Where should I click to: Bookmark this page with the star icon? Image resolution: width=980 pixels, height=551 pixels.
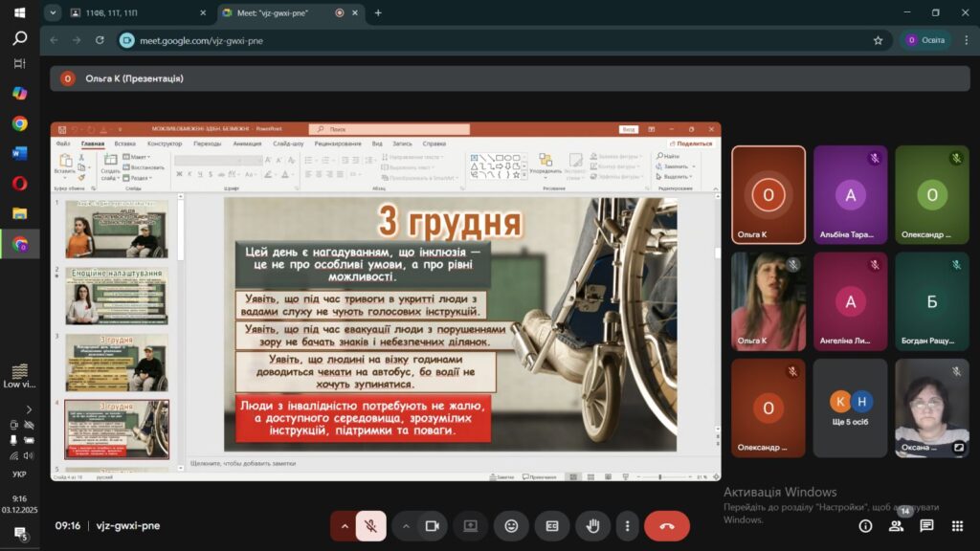tap(878, 40)
